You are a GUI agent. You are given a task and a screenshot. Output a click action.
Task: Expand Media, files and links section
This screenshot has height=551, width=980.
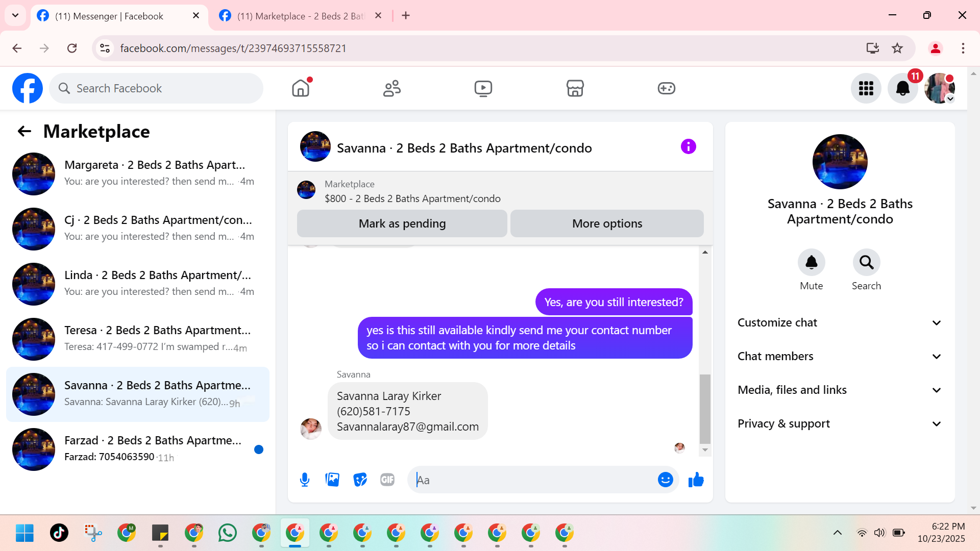840,390
